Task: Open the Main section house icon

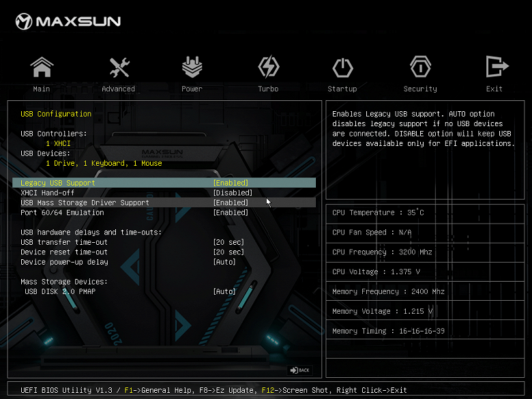Action: point(42,67)
